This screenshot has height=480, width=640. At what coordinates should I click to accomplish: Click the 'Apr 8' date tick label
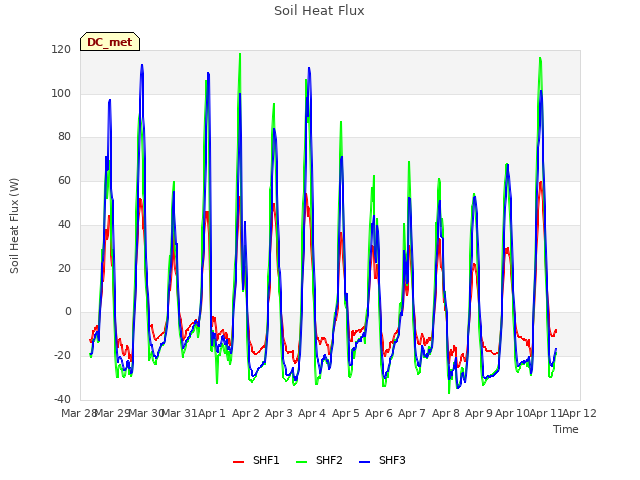click(446, 413)
